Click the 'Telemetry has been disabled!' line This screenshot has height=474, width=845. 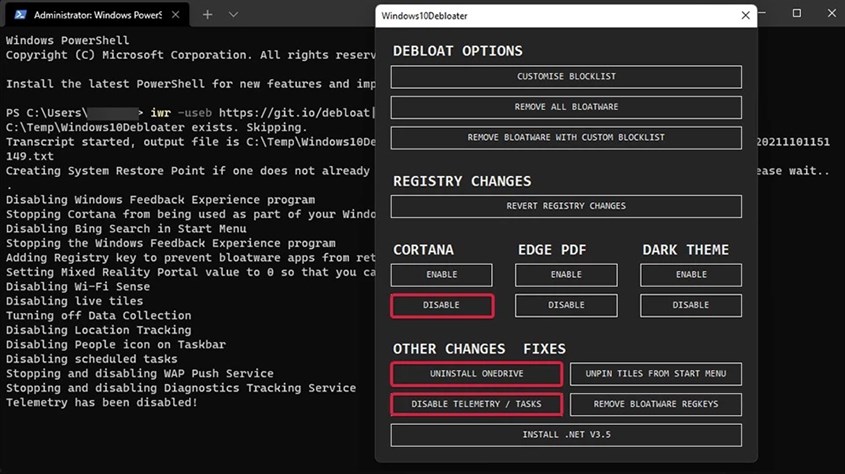point(102,402)
